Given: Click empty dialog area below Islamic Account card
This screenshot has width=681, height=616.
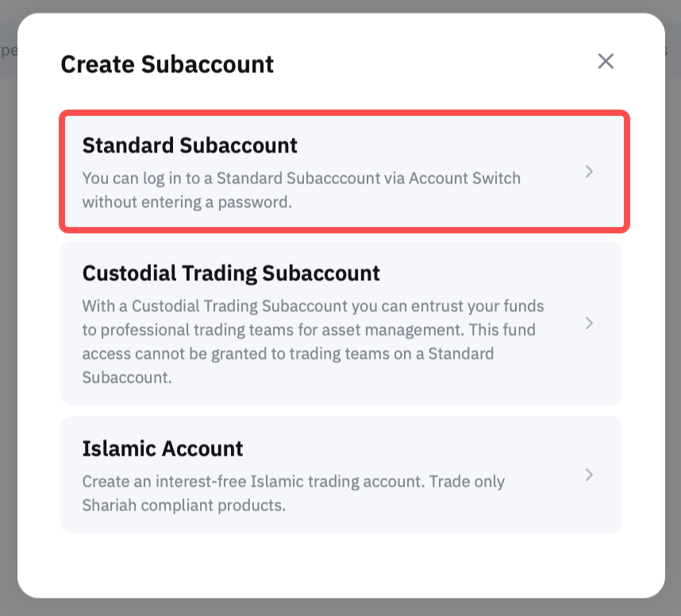Looking at the screenshot, I should coord(341,565).
